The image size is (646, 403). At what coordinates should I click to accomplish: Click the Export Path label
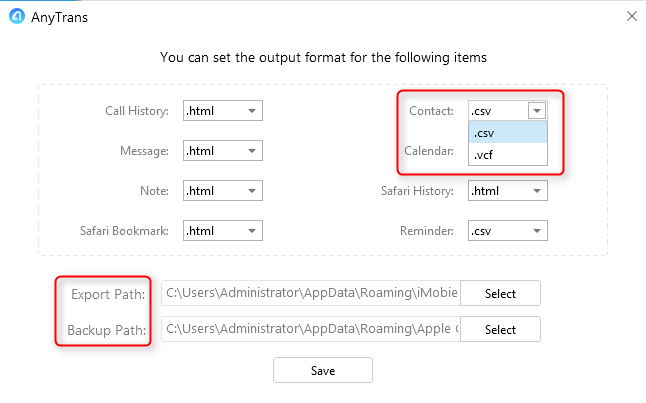coord(108,294)
